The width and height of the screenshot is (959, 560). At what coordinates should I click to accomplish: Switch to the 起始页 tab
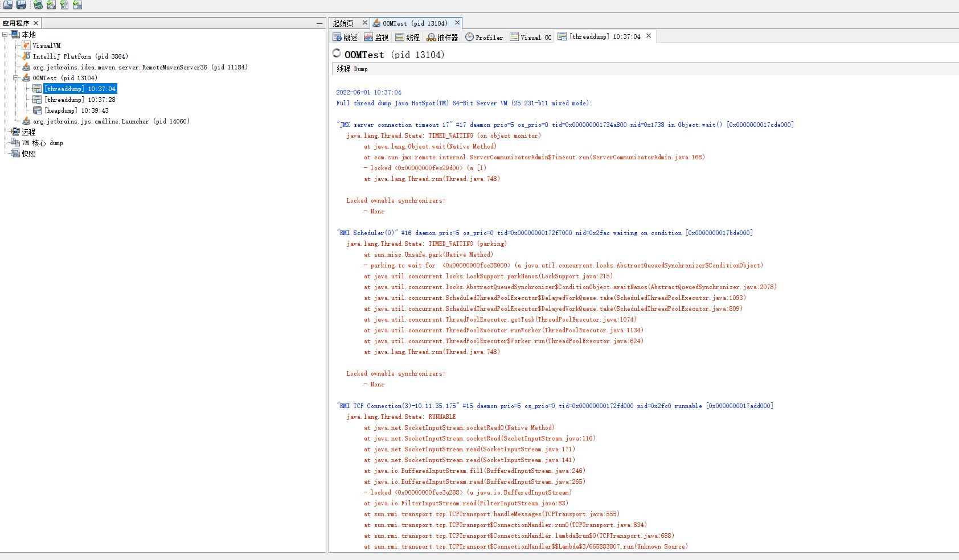pyautogui.click(x=343, y=23)
